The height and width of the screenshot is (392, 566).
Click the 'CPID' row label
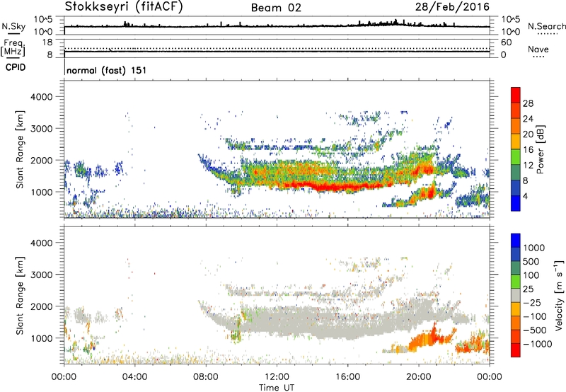click(16, 67)
